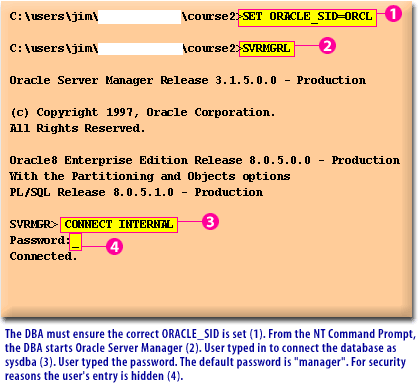Click the Password prompt cursor field
Viewport: 420px width, 390px height.
coord(75,242)
